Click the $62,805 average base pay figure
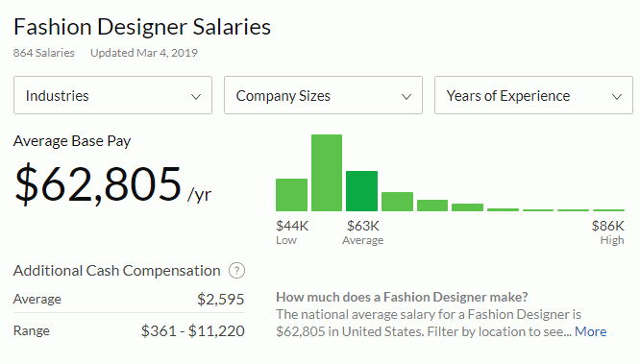Image resolution: width=640 pixels, height=364 pixels. click(x=98, y=183)
